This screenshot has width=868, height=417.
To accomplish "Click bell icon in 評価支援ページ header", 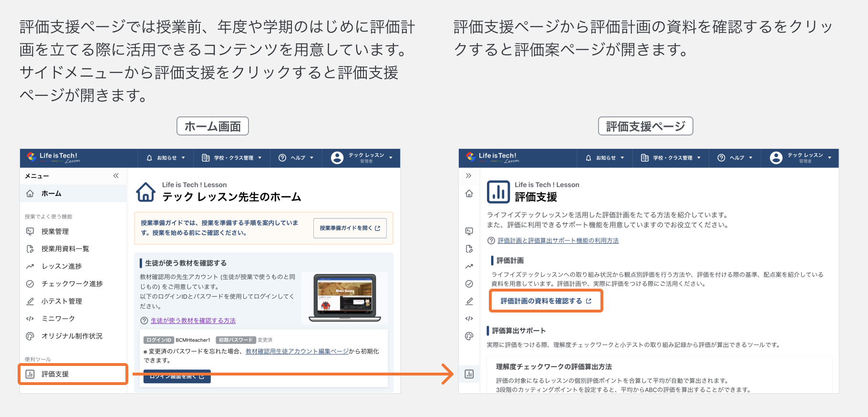I will point(589,158).
